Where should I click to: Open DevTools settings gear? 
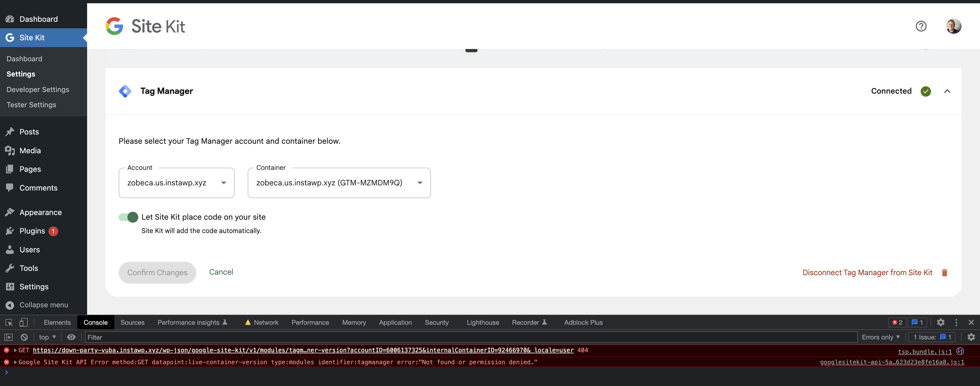(x=941, y=322)
